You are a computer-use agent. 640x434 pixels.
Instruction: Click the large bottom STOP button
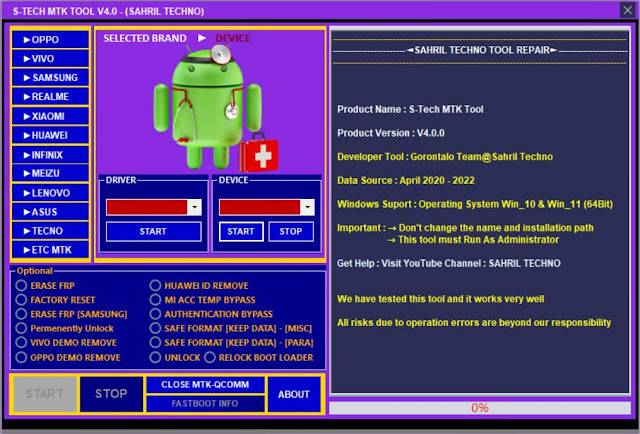click(111, 394)
